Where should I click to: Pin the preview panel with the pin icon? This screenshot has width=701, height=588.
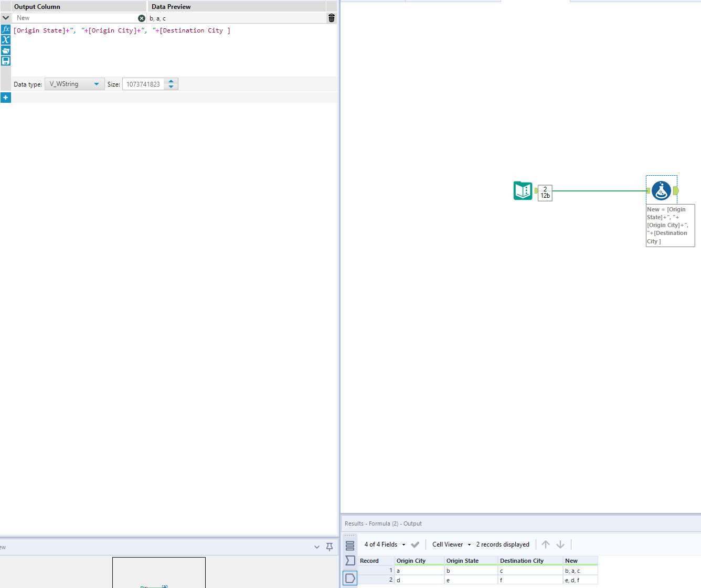330,547
